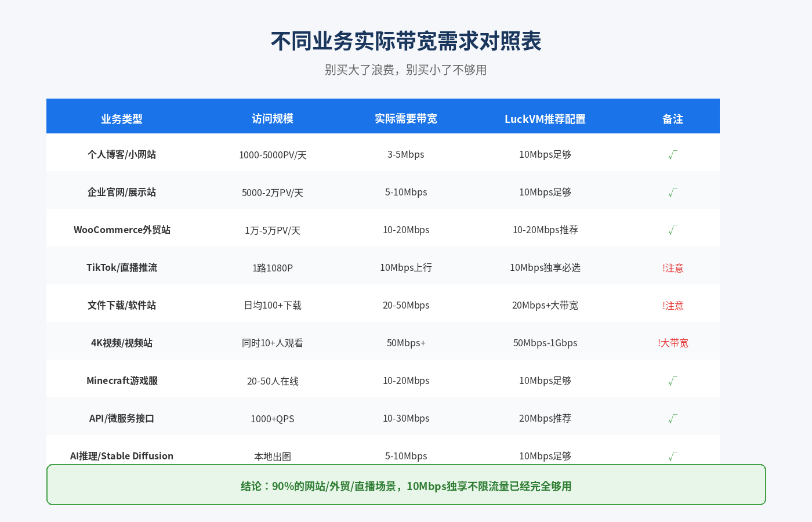Click the AI推理/Stable Diffusion cell

[122, 456]
